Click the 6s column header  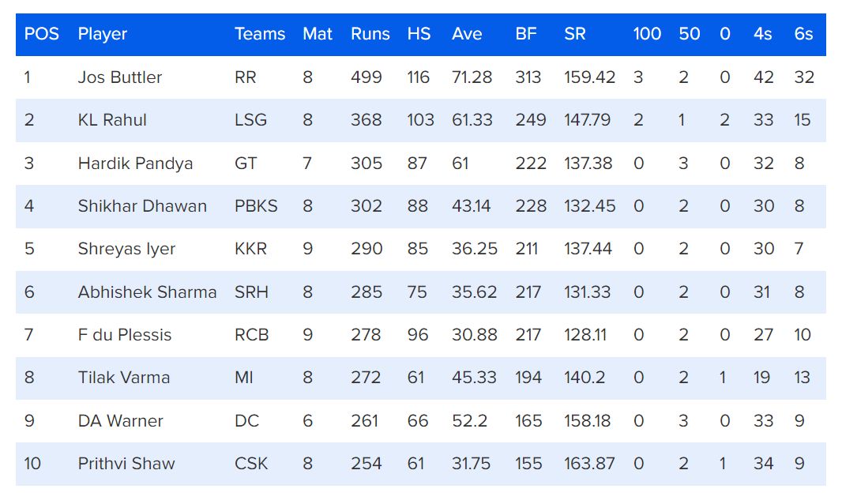coord(803,34)
